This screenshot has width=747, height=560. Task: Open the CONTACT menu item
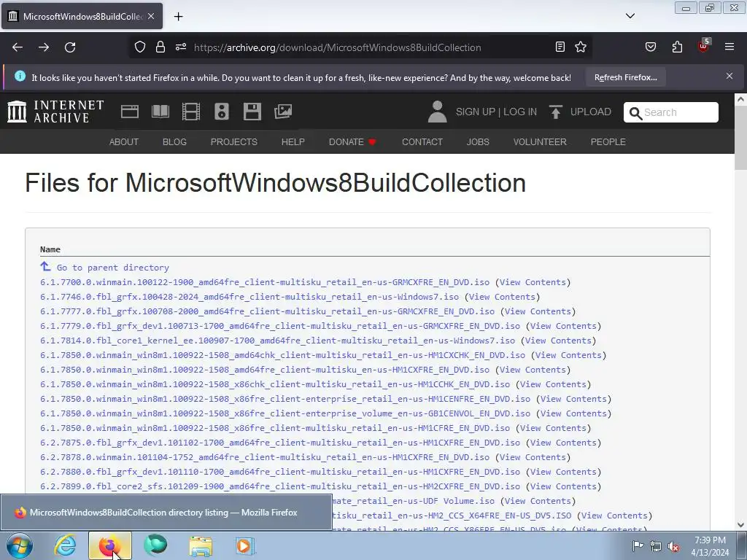422,142
